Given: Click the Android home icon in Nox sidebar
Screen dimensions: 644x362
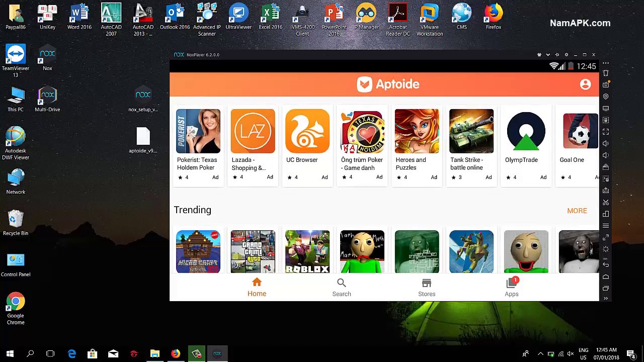Looking at the screenshot, I should [x=606, y=277].
